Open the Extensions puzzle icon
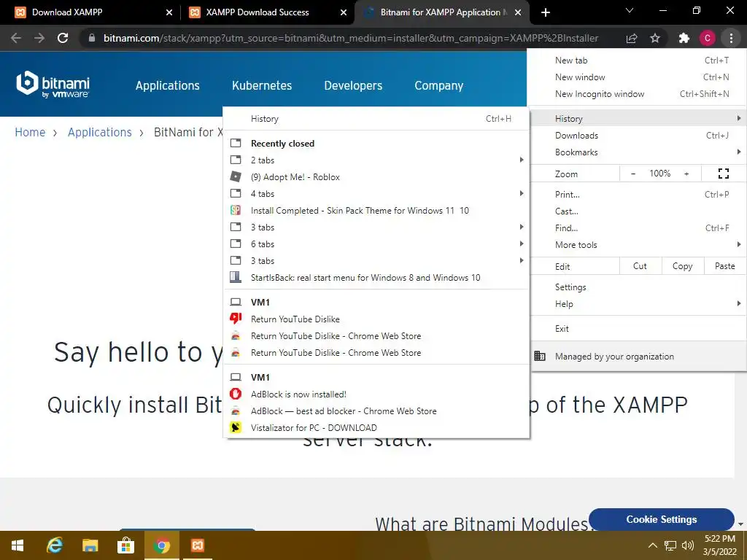Viewport: 747px width, 560px height. 684,38
